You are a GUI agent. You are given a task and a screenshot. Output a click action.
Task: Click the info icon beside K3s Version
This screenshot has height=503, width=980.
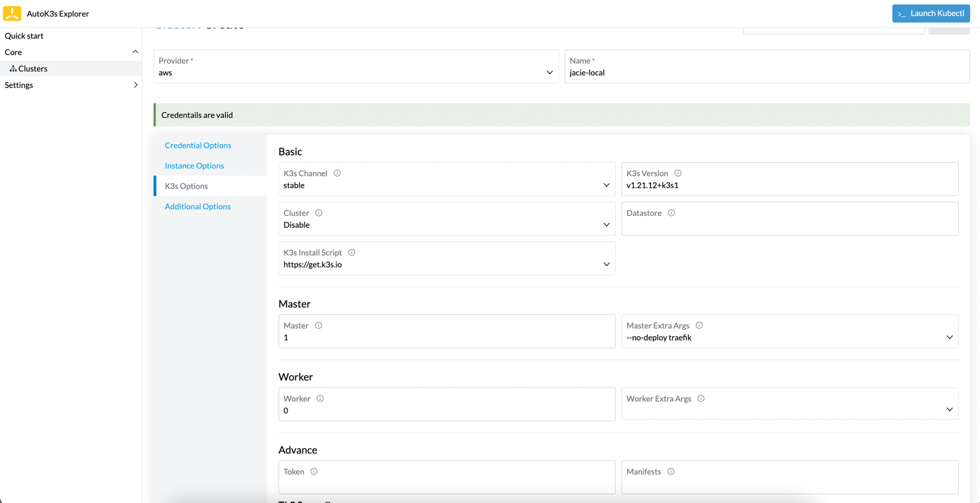[678, 173]
